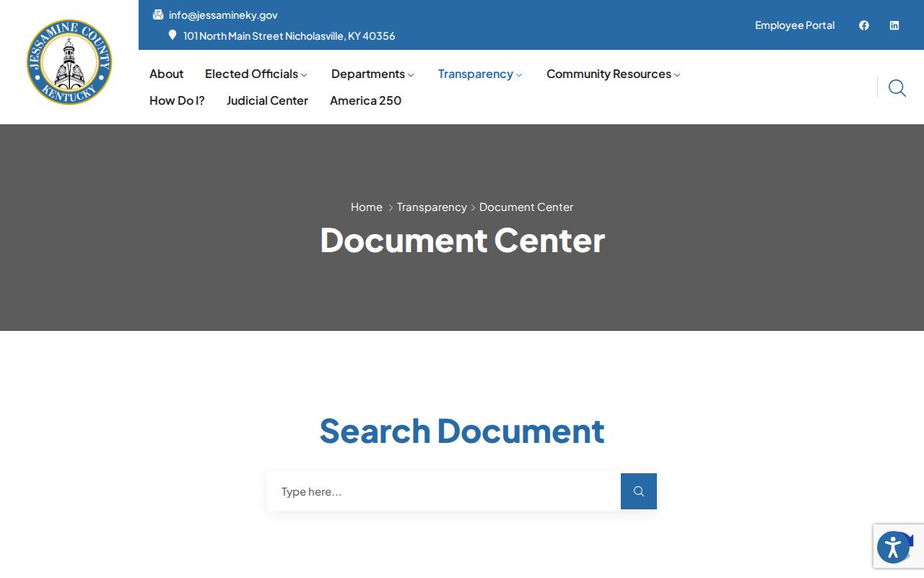
Task: Click the Jessamine County Kentucky seal logo
Action: click(69, 62)
